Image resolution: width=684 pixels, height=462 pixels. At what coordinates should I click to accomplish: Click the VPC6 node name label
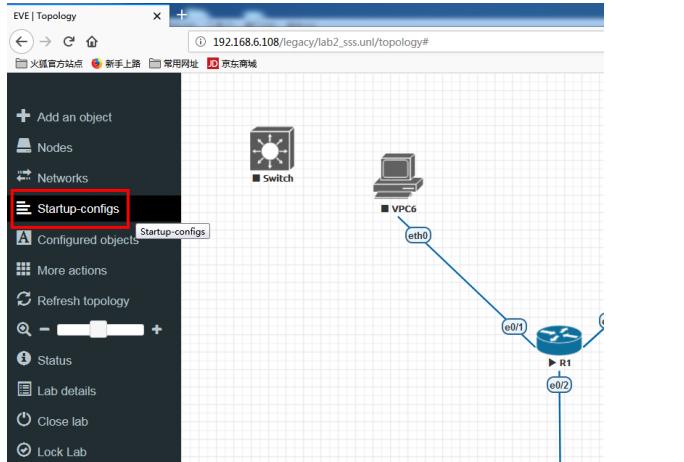404,209
